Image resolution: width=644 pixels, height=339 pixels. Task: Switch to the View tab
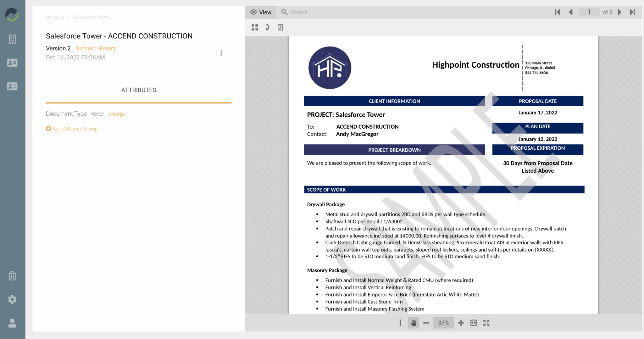261,12
